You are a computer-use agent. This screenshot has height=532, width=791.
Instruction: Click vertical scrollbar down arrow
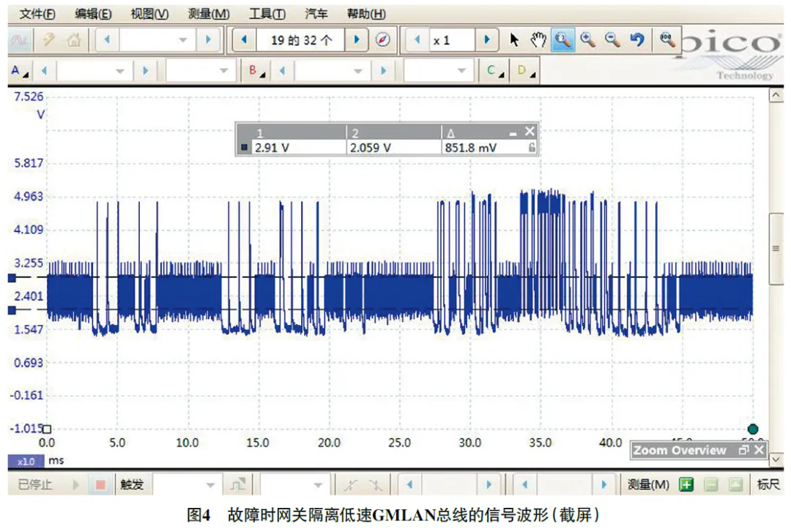tap(776, 460)
